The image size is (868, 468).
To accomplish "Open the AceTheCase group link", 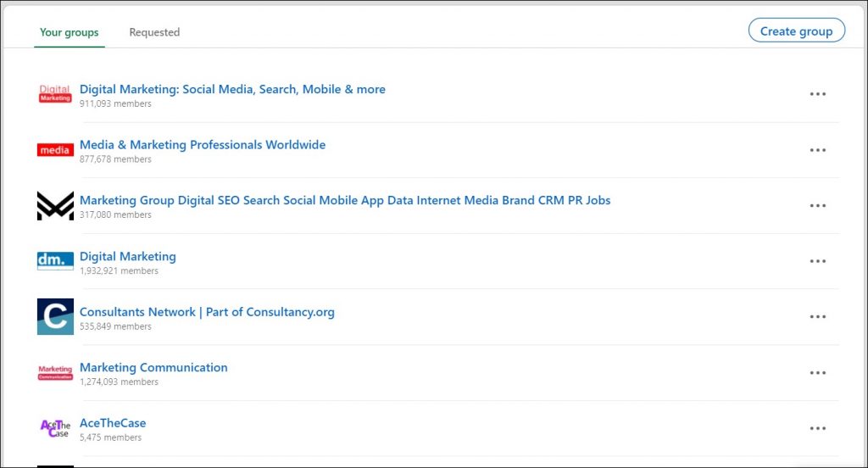I will [113, 423].
